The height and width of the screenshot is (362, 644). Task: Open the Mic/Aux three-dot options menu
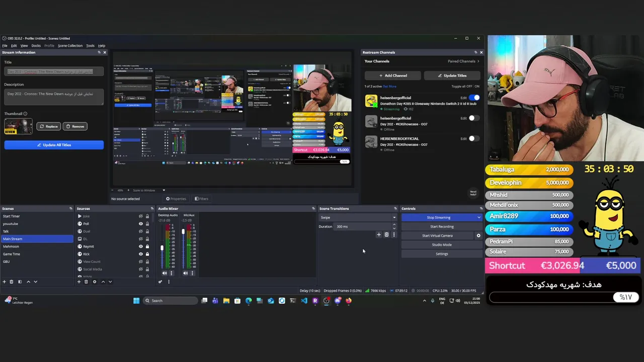(192, 273)
